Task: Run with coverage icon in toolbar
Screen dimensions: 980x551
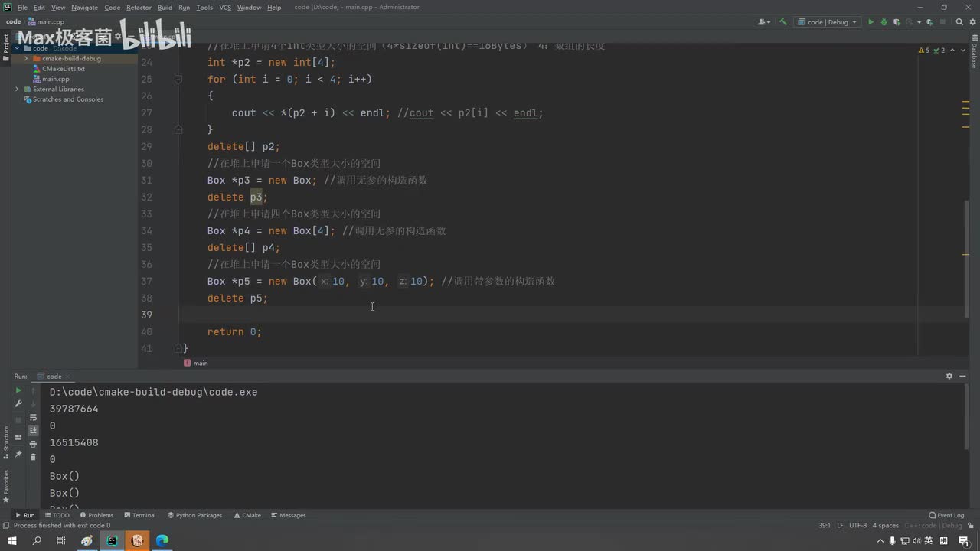Action: (897, 22)
